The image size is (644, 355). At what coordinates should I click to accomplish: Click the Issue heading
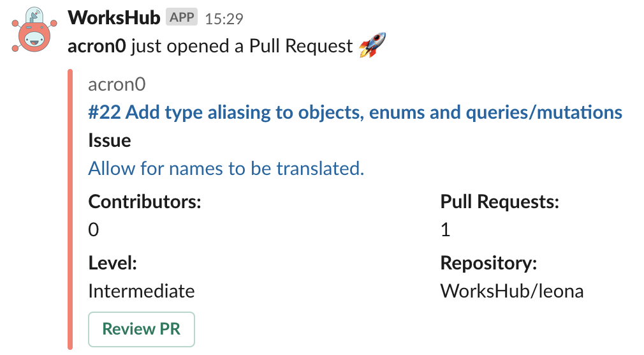110,140
